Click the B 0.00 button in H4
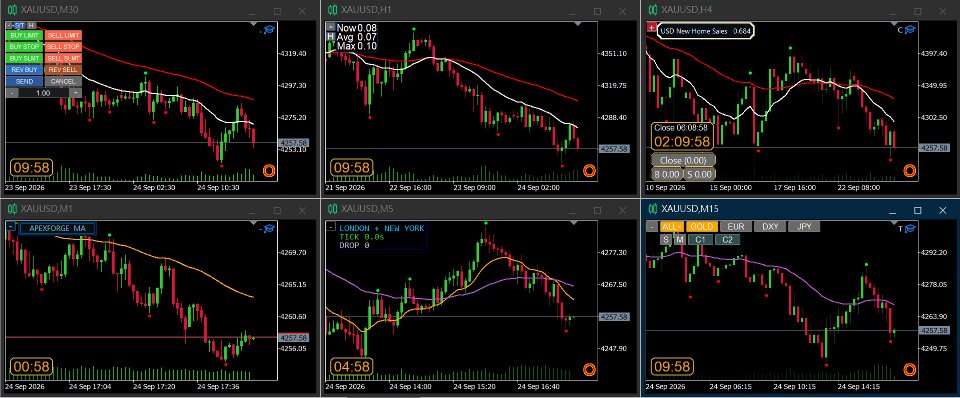The image size is (960, 398). pos(667,174)
